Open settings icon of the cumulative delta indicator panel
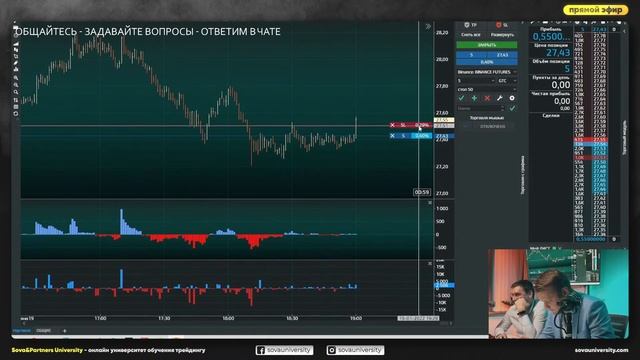 [429, 203]
